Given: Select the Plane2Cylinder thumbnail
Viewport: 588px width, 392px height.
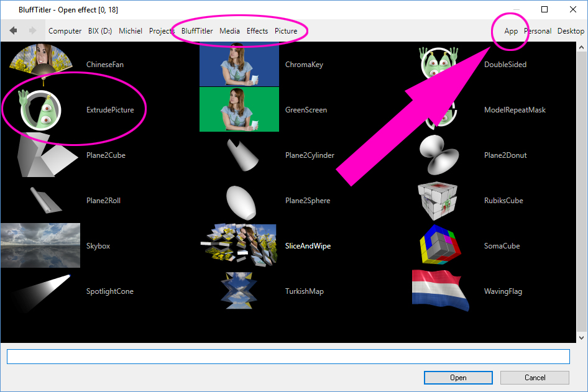Looking at the screenshot, I should pos(243,155).
